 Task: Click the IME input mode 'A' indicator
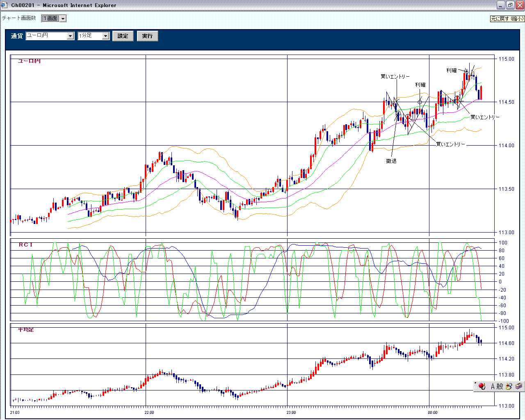pos(493,386)
